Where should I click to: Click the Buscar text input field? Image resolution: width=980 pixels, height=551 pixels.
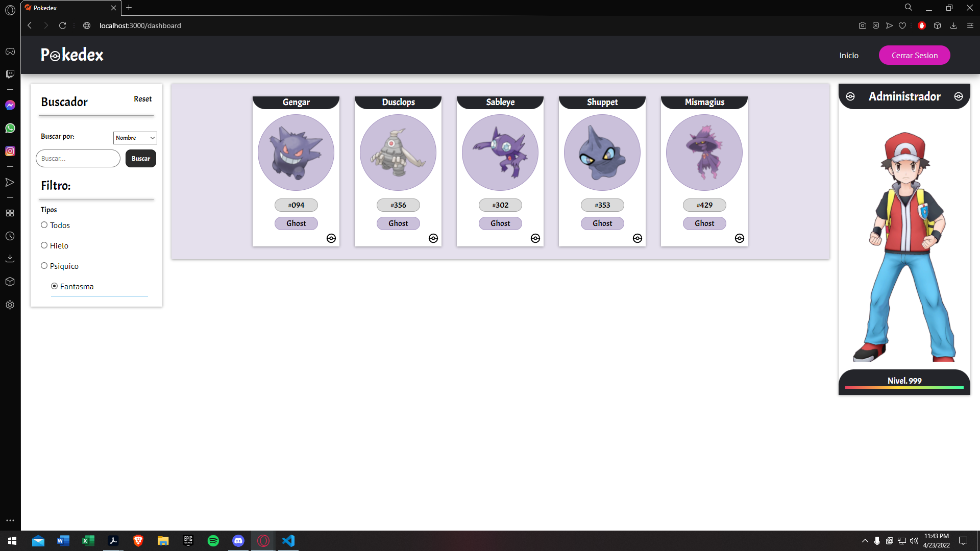[78, 159]
